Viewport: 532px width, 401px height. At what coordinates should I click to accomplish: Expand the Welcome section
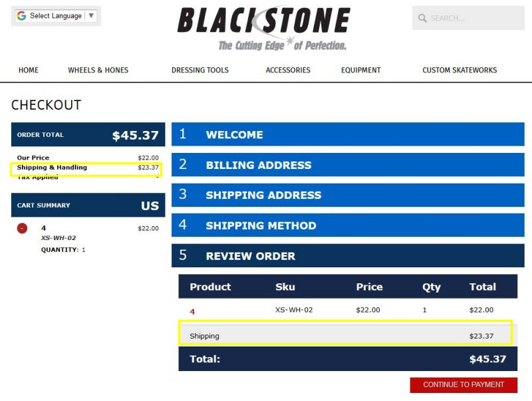click(x=348, y=134)
